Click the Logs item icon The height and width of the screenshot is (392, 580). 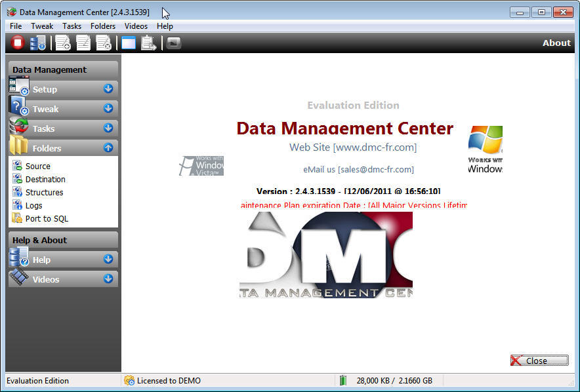[17, 205]
